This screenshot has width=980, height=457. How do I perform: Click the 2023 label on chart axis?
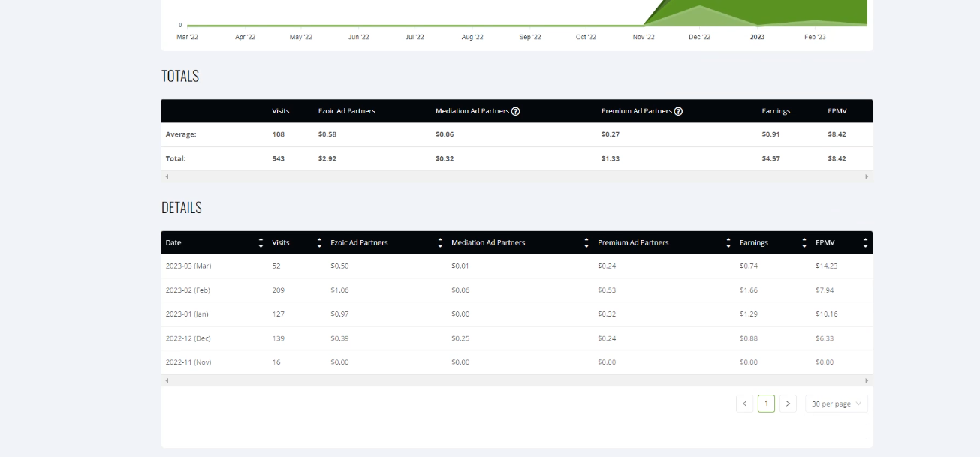point(757,37)
